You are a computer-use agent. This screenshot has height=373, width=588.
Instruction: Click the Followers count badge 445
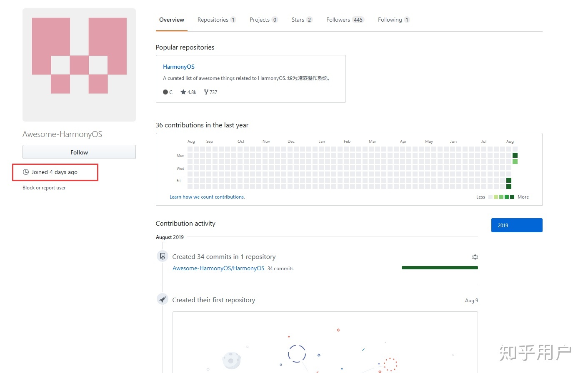[358, 20]
